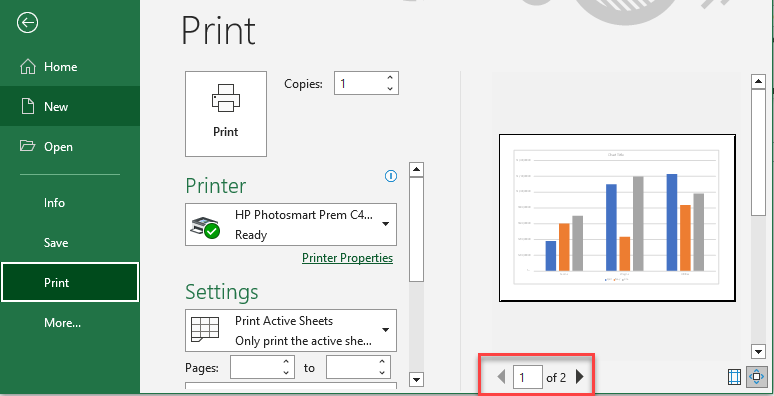Decrease the number of copies

[390, 89]
